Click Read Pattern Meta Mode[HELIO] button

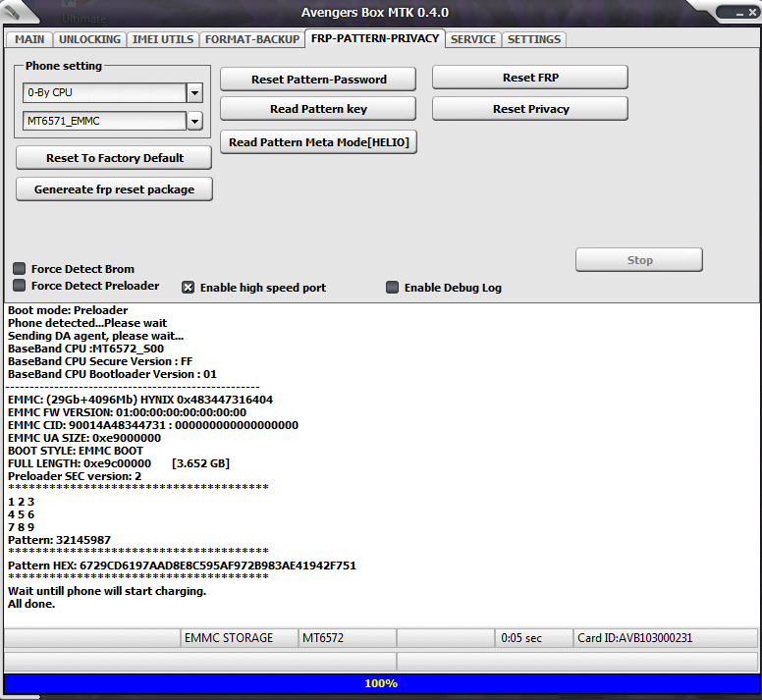tap(319, 141)
